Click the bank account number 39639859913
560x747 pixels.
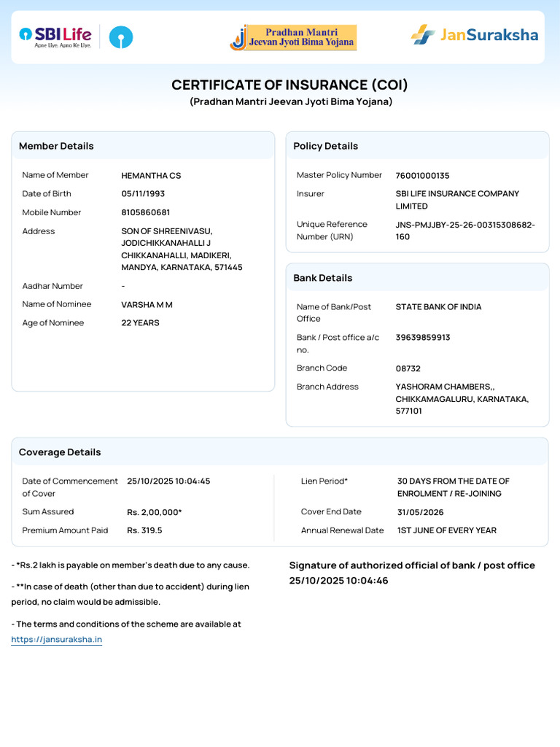[x=422, y=338]
